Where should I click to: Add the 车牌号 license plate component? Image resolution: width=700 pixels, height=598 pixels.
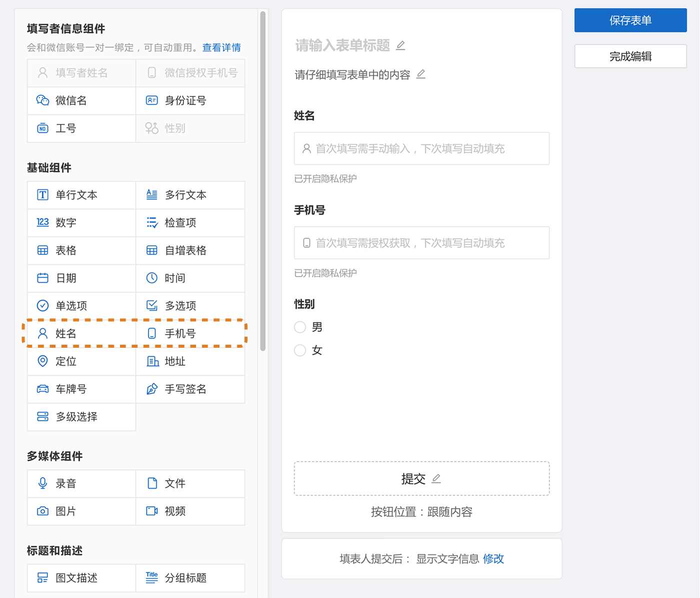click(81, 389)
